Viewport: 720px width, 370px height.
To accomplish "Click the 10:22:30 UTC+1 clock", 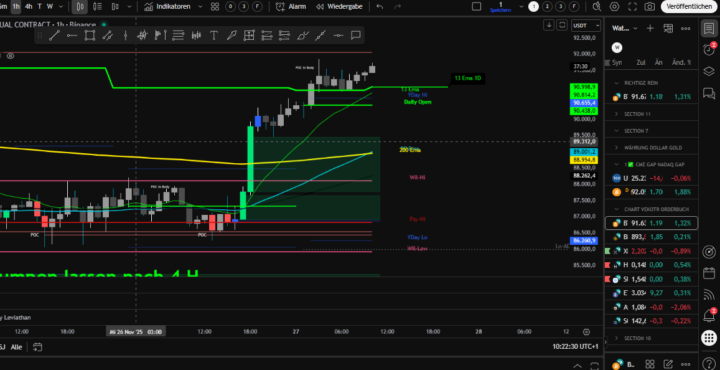I will pos(576,347).
